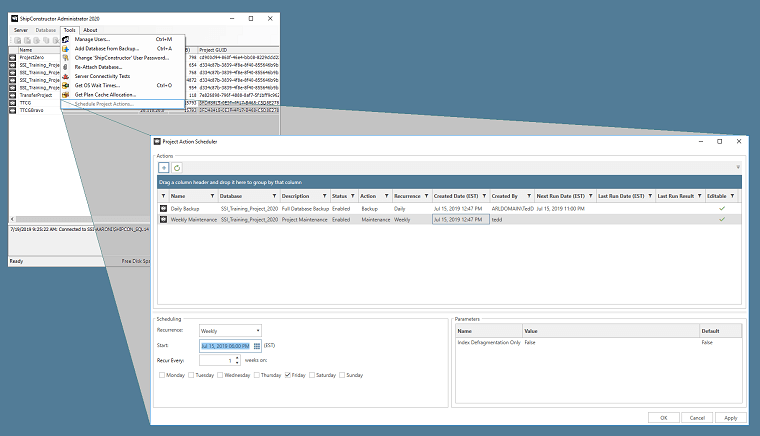
Task: Click the refresh actions icon
Action: (x=177, y=168)
